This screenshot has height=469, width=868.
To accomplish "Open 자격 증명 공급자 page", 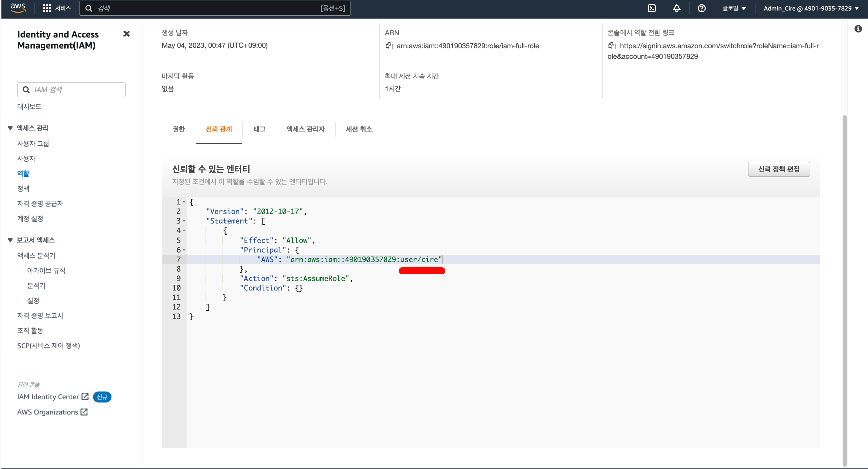I will [40, 204].
